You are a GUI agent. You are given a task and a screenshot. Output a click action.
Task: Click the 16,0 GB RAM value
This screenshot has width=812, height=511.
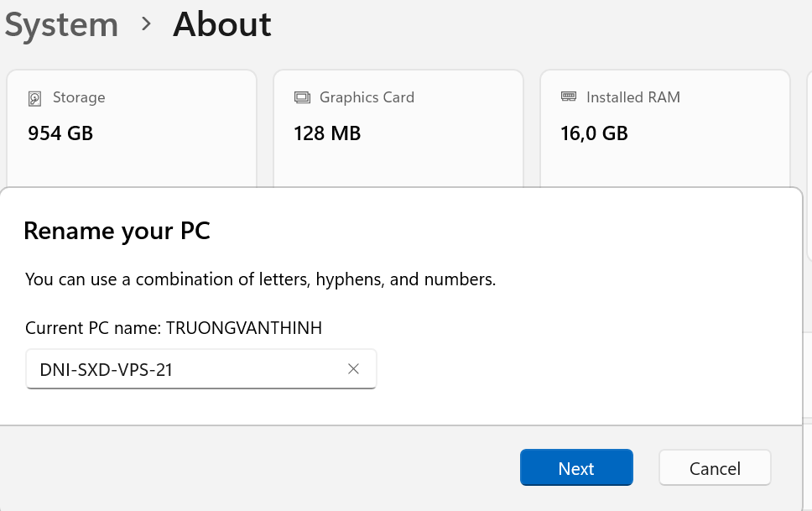tap(594, 133)
